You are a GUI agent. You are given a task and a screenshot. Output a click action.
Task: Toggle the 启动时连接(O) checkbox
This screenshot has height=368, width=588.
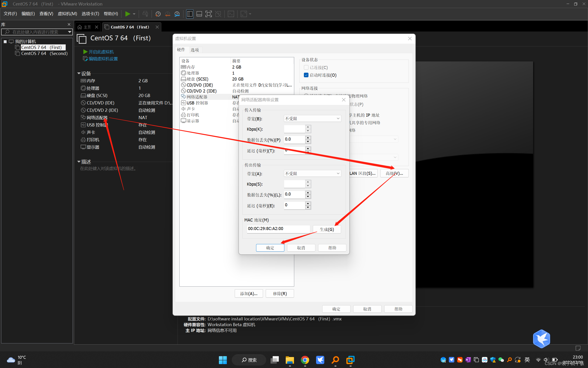click(306, 75)
